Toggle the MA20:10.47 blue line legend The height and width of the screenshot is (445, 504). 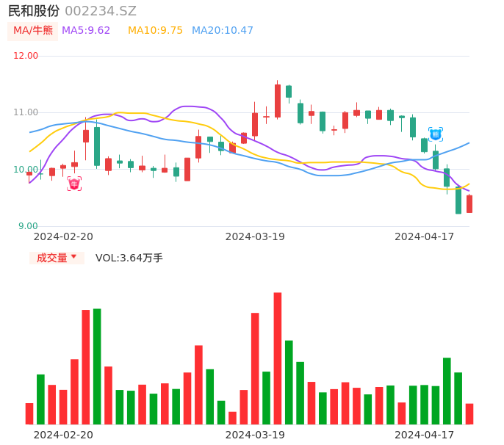coord(223,31)
